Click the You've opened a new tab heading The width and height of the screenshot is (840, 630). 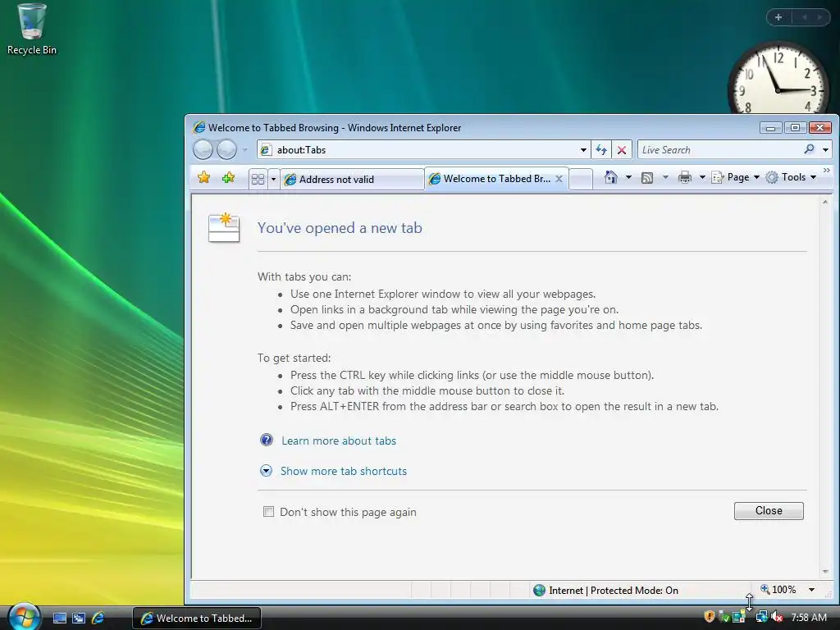point(340,228)
